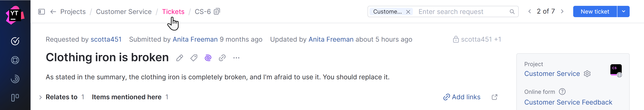Image resolution: width=644 pixels, height=110 pixels.
Task: Open the three-dots more actions menu
Action: point(236,58)
